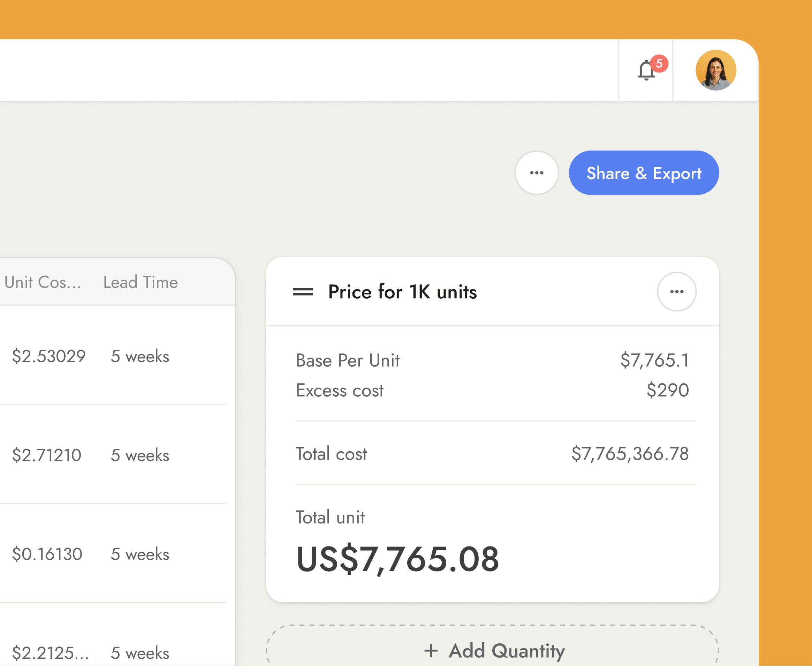Click the Base Per Unit value $7,765.1
The image size is (812, 666).
[655, 360]
